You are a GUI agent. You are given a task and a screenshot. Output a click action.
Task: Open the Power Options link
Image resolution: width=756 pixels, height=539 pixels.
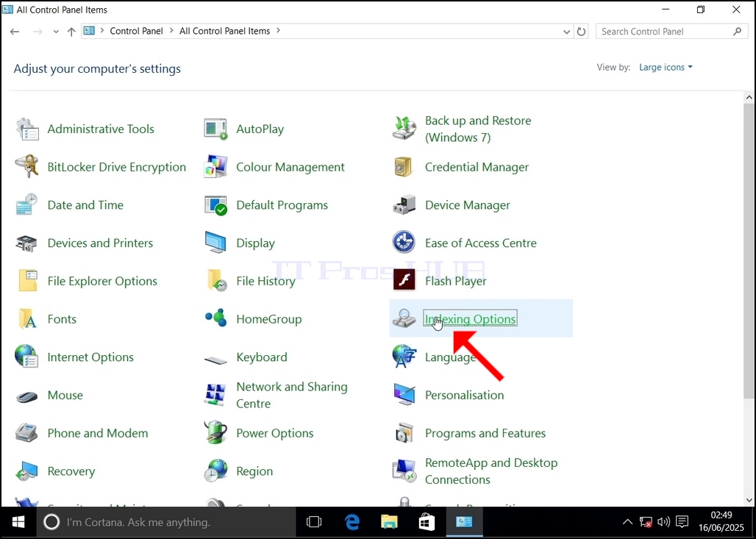click(x=275, y=433)
